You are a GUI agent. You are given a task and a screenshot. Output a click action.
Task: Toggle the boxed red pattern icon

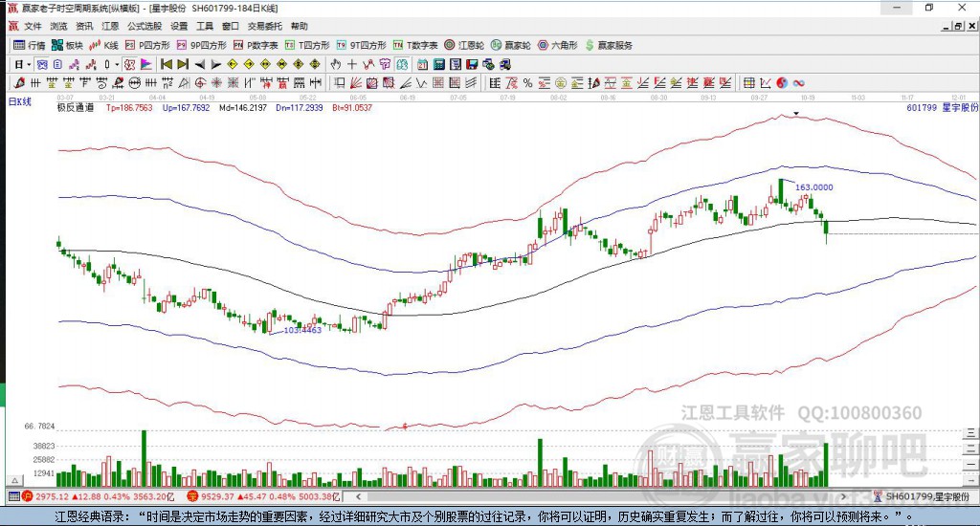[129, 64]
